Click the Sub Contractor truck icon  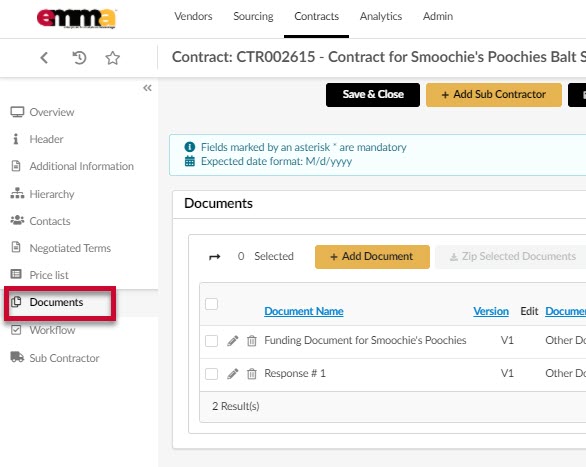17,357
